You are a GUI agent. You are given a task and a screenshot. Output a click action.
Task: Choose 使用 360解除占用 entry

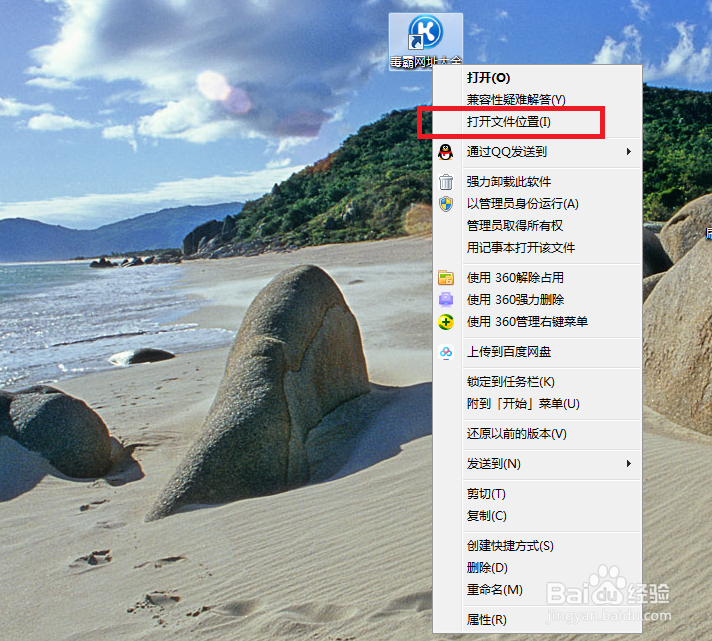[x=537, y=277]
